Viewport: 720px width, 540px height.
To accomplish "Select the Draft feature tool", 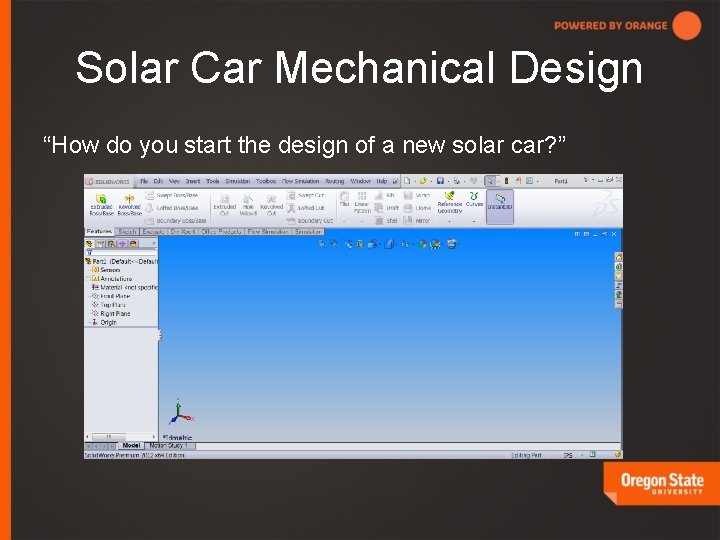I will (x=386, y=208).
